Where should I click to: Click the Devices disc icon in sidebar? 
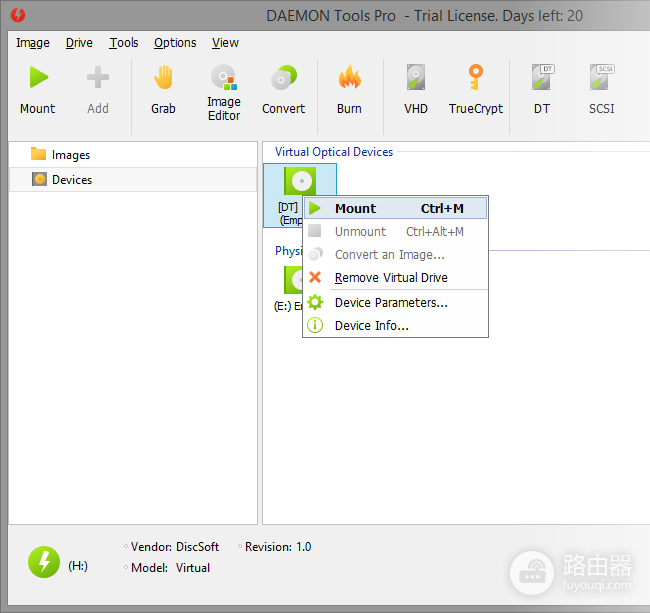pyautogui.click(x=39, y=179)
